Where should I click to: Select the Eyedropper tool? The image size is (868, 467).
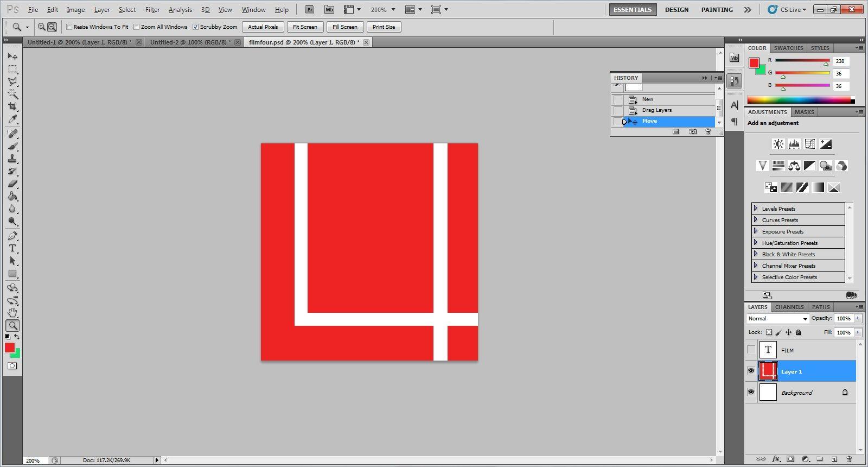click(12, 119)
